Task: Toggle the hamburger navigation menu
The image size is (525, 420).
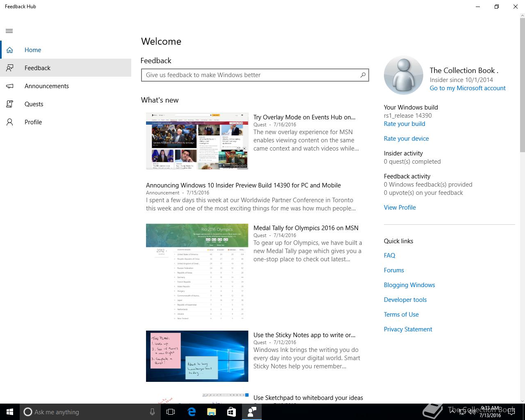Action: point(9,31)
